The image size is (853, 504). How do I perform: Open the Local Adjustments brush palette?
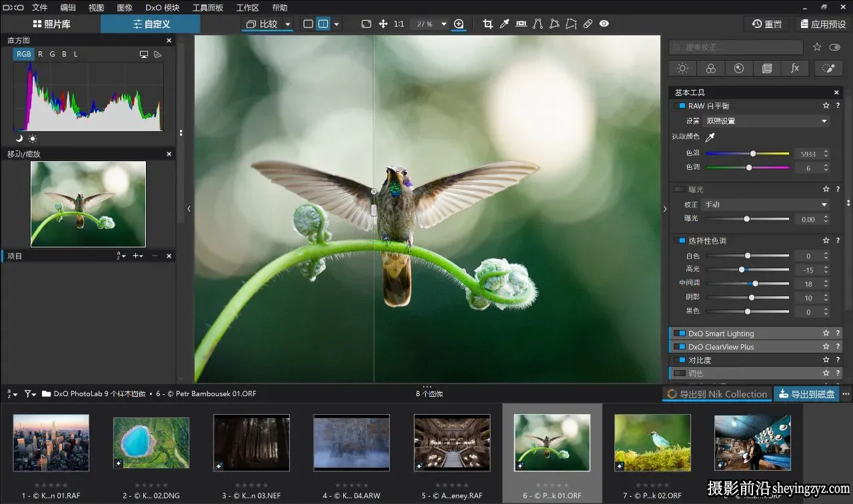point(828,68)
